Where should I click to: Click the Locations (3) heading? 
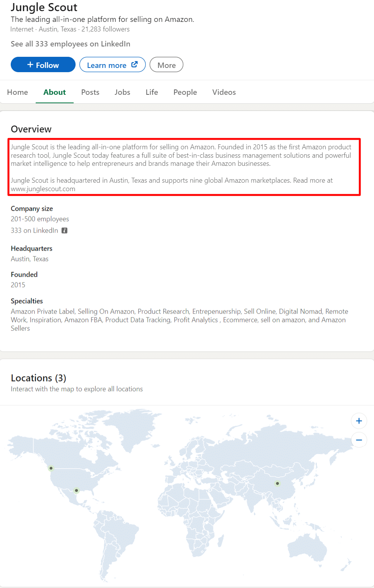38,378
